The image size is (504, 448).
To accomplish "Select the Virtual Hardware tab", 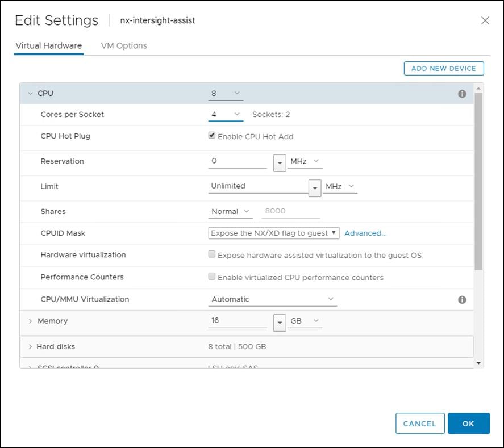I will click(48, 45).
